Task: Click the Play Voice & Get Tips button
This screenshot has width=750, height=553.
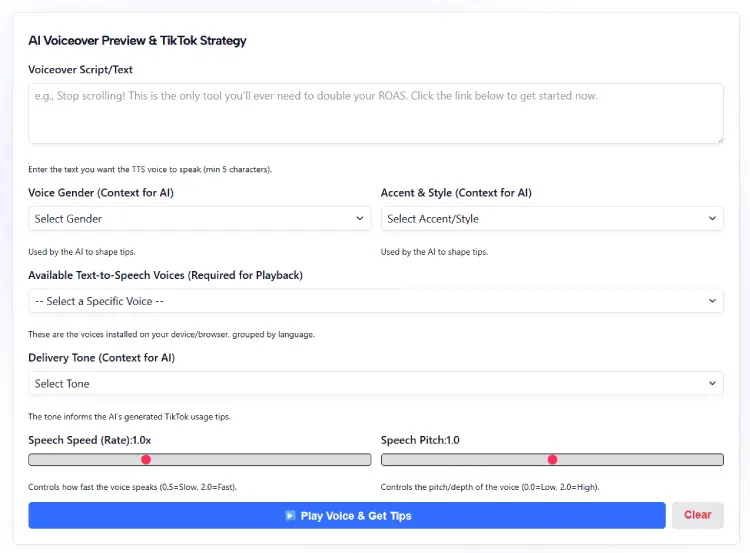Action: [347, 515]
